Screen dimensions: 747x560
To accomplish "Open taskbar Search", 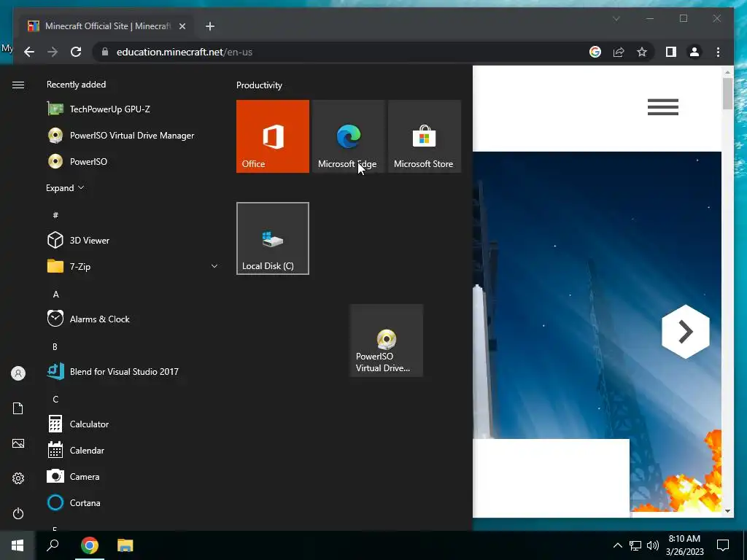I will click(53, 545).
